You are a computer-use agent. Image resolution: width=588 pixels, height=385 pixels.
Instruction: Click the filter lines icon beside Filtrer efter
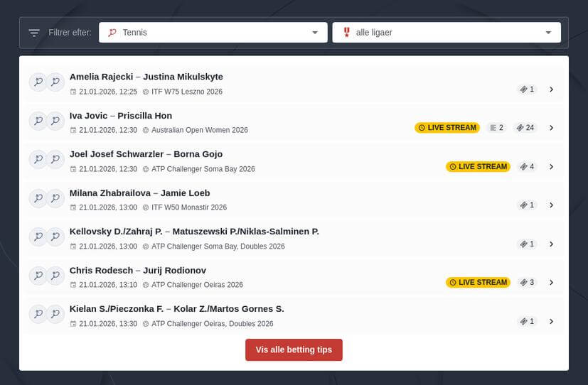pos(34,33)
